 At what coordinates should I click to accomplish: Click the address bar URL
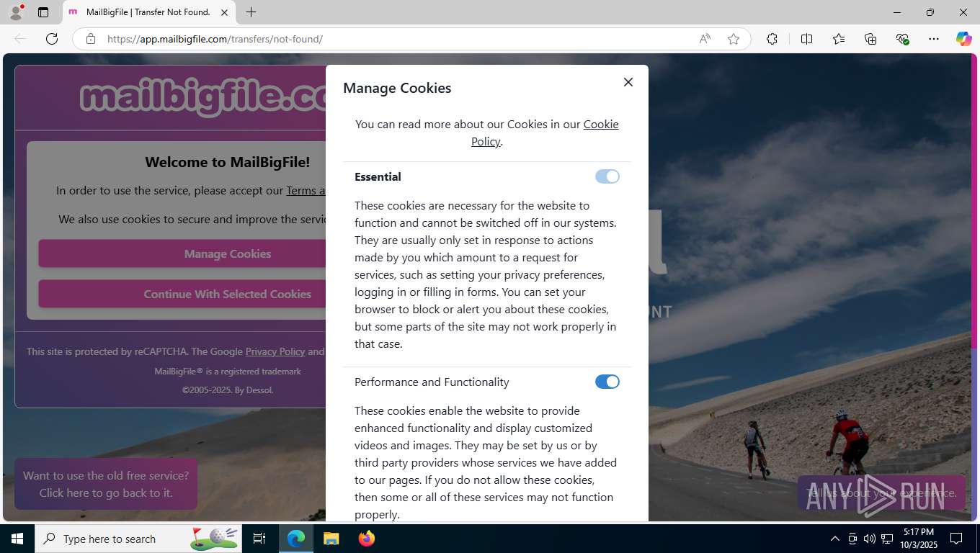[215, 39]
